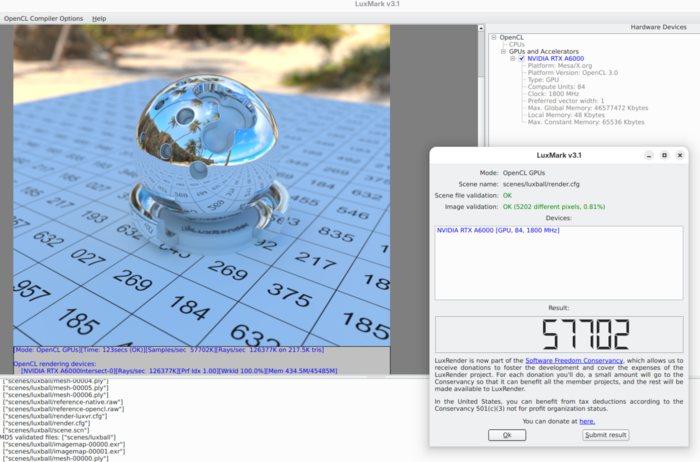Screen dimensions: 700x462
Task: Click the 57702 result score display
Action: pos(559,334)
